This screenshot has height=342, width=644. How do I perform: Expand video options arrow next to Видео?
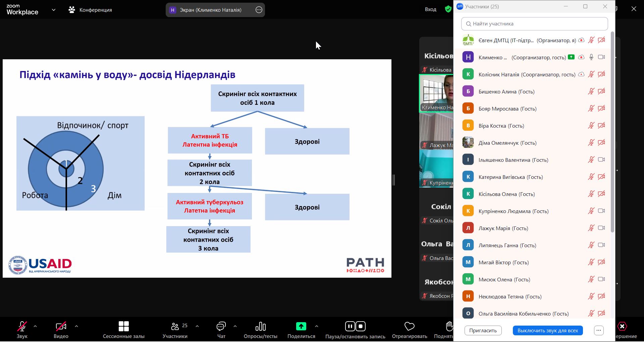pyautogui.click(x=76, y=326)
